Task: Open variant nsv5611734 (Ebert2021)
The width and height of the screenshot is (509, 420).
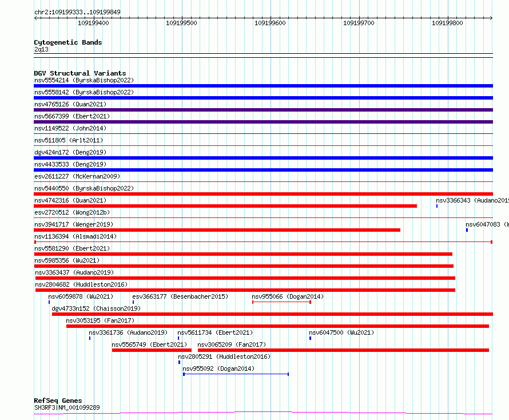Action: point(215,332)
